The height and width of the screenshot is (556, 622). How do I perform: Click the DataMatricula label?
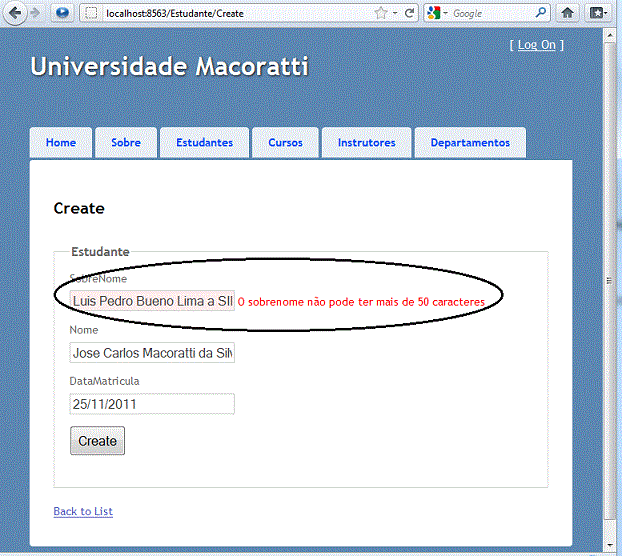point(104,381)
